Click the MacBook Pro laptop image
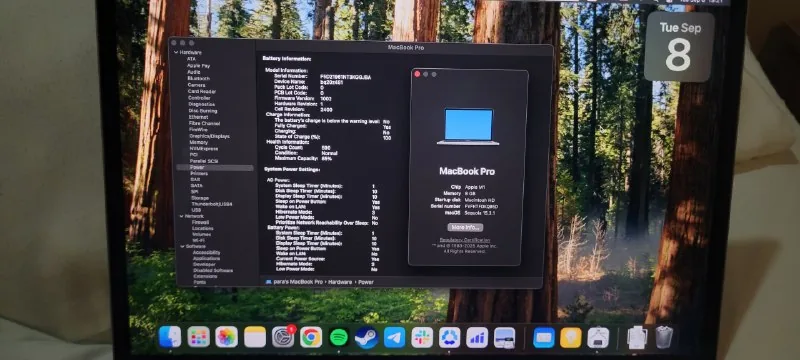The image size is (800, 360). click(468, 126)
